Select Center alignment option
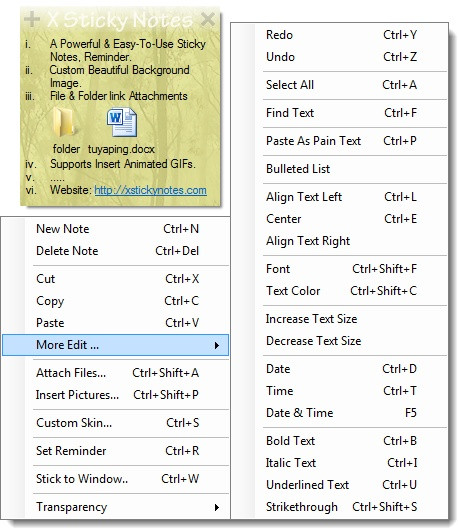Screen dimensions: 458x529 click(339, 219)
